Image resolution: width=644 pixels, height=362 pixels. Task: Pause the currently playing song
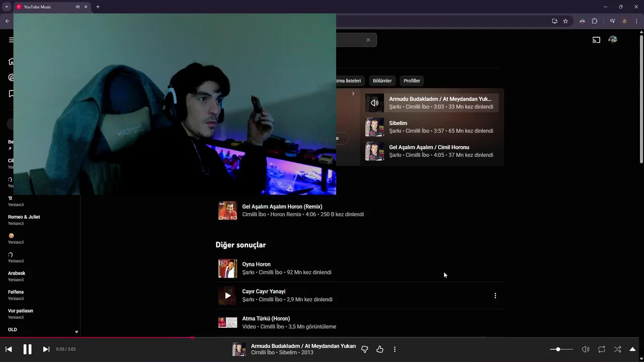pyautogui.click(x=27, y=349)
